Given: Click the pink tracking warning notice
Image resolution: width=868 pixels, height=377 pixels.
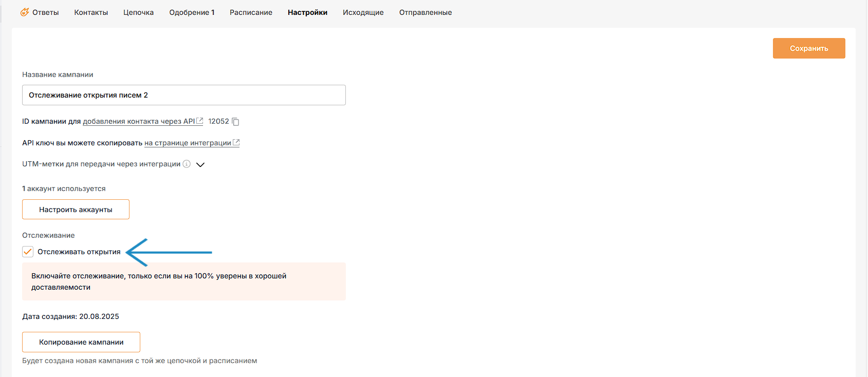Looking at the screenshot, I should [183, 281].
